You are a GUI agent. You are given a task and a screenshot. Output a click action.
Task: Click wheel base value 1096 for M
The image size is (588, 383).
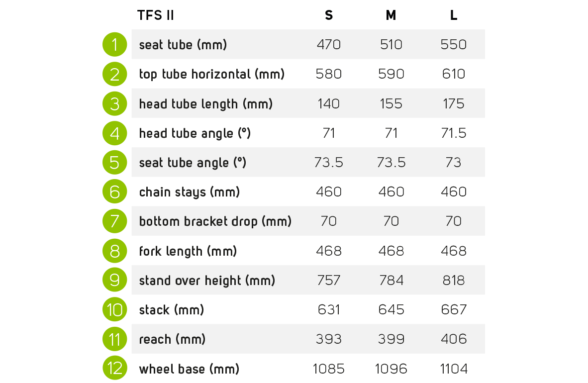(391, 369)
